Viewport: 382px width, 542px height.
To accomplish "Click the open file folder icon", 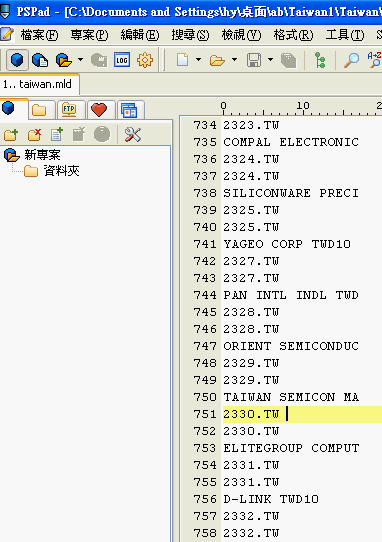I will tap(217, 60).
